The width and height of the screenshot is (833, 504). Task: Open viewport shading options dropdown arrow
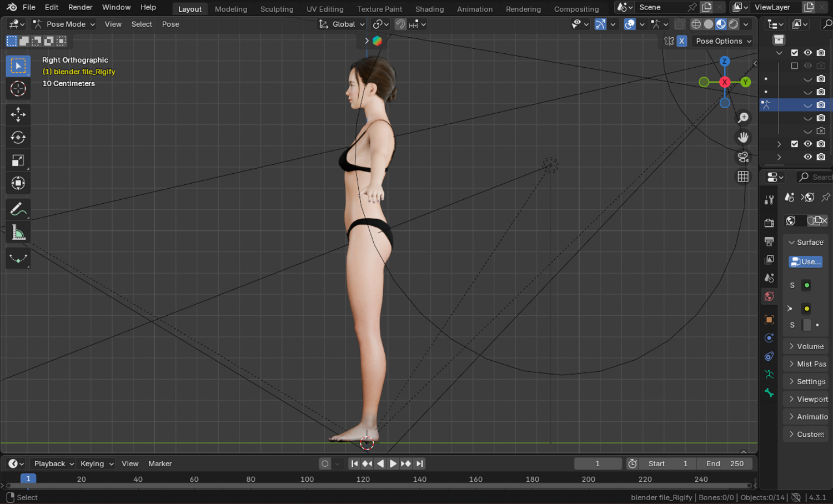(746, 24)
